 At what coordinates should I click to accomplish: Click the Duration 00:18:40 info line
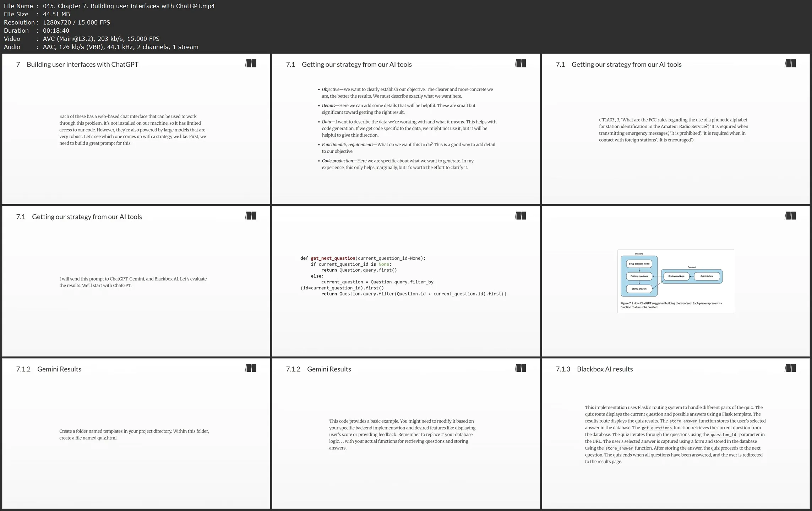[x=37, y=31]
